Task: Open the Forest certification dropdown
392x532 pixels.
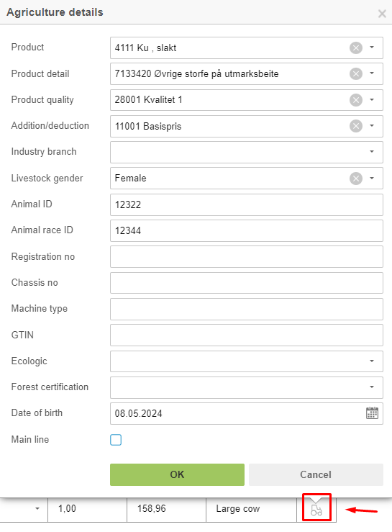Action: (247, 387)
